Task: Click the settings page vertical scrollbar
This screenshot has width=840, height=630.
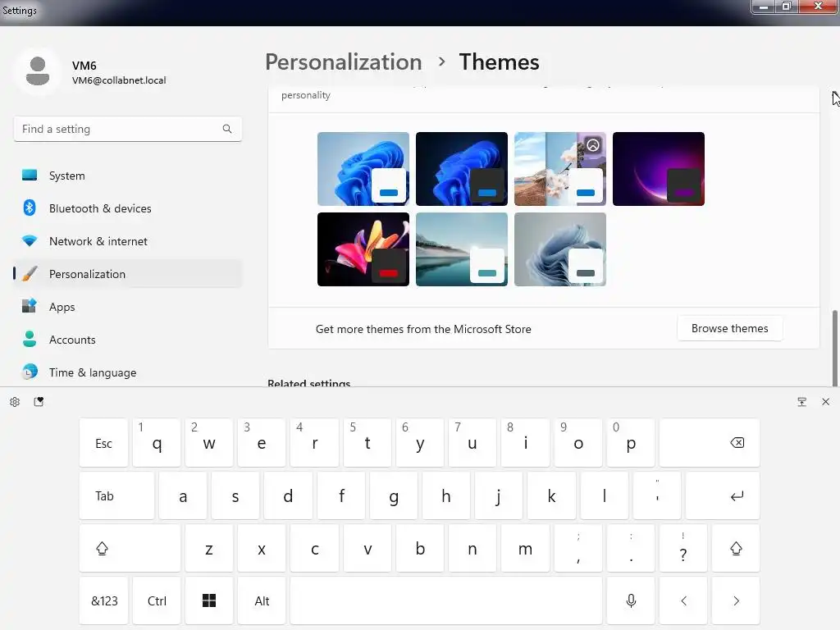Action: point(834,347)
